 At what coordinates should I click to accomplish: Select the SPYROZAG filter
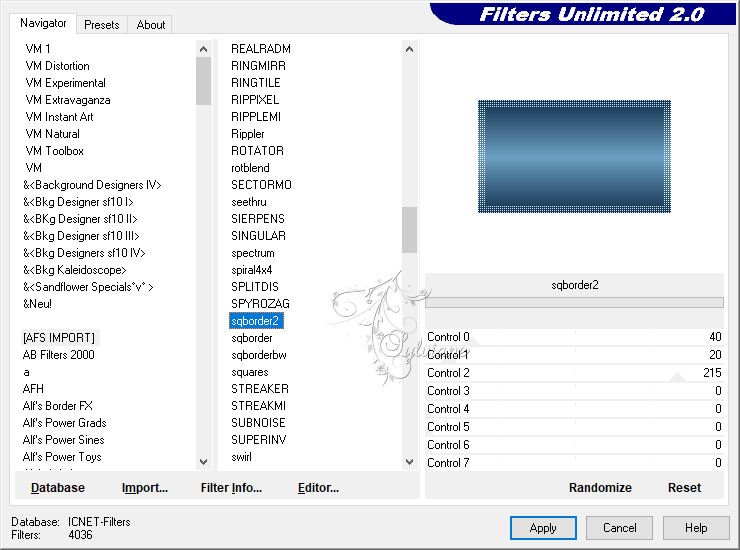(x=261, y=304)
